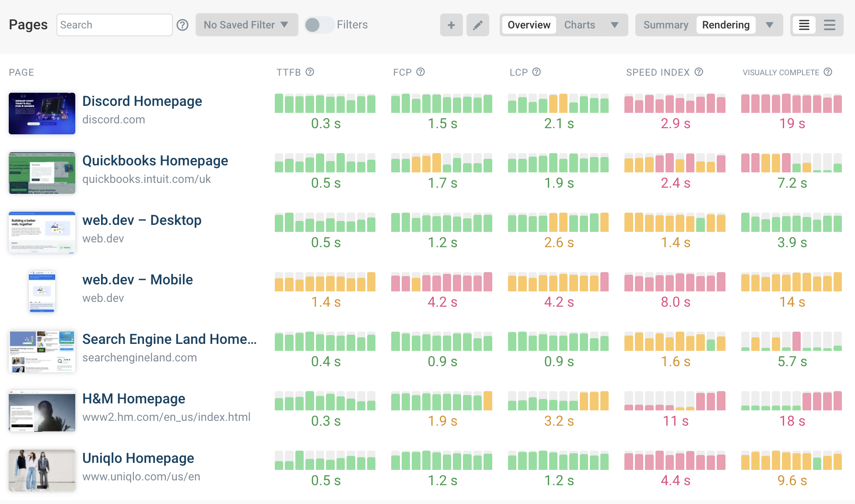Switch to the compact list density icon
This screenshot has width=855, height=504.
(x=804, y=25)
